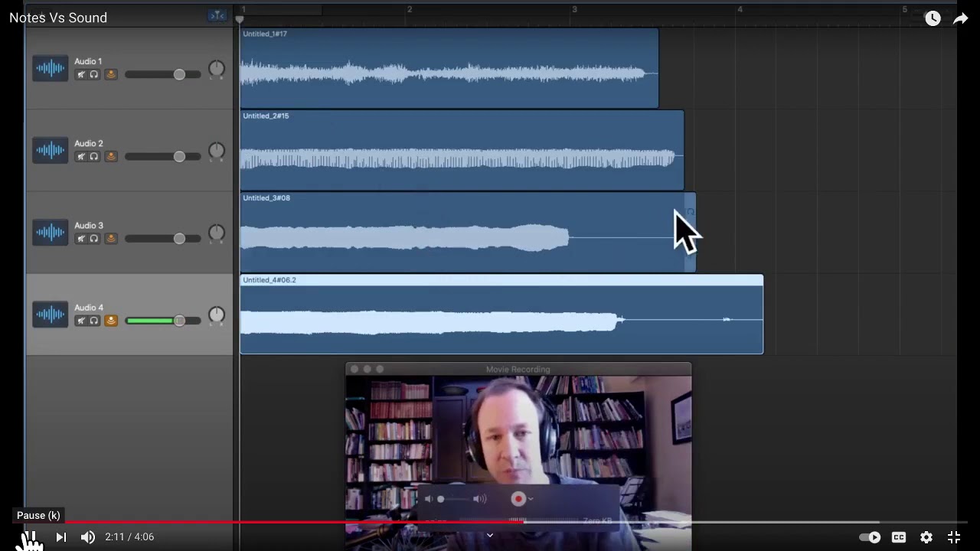Open the Notes Vs Sound video title link
Screen dimensions: 980x551
coord(58,18)
